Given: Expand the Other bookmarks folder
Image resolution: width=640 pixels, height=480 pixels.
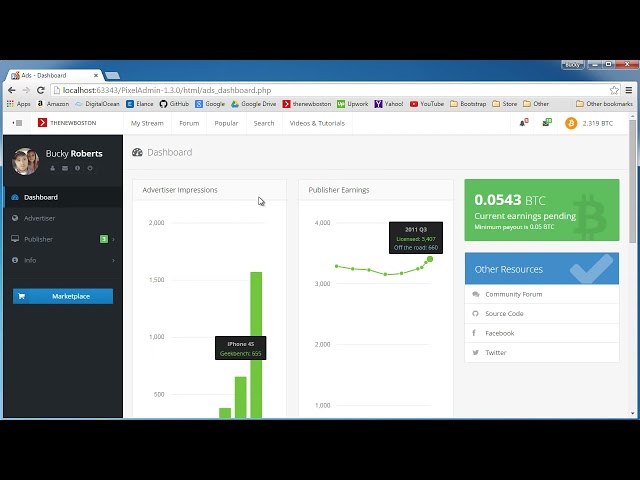Looking at the screenshot, I should [536, 104].
